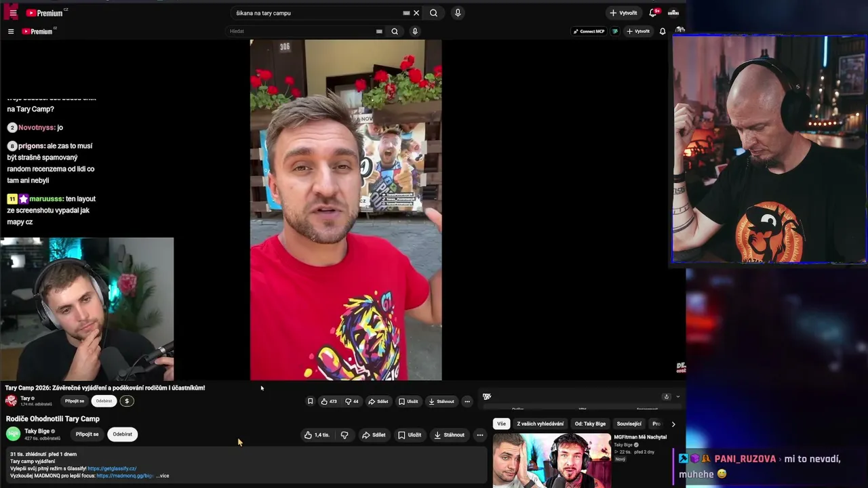Select the 'Od: Taky Bige' chip
This screenshot has height=488, width=868.
pyautogui.click(x=590, y=424)
